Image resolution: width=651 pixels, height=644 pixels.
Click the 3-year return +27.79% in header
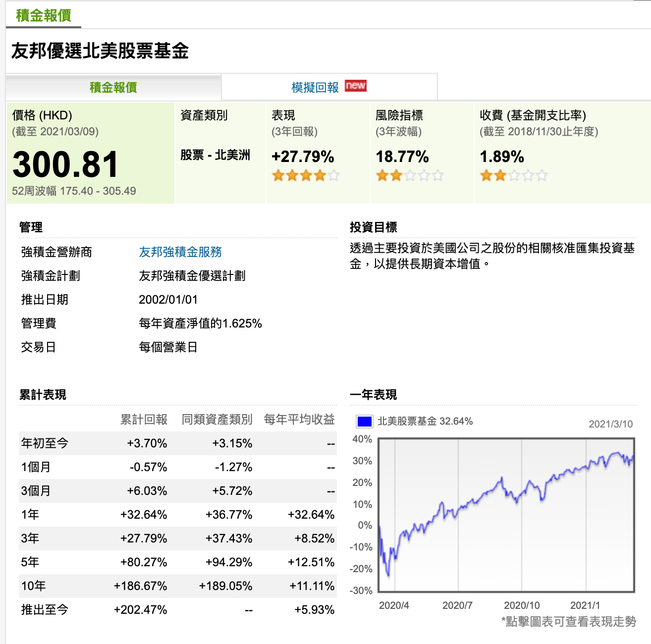[303, 157]
